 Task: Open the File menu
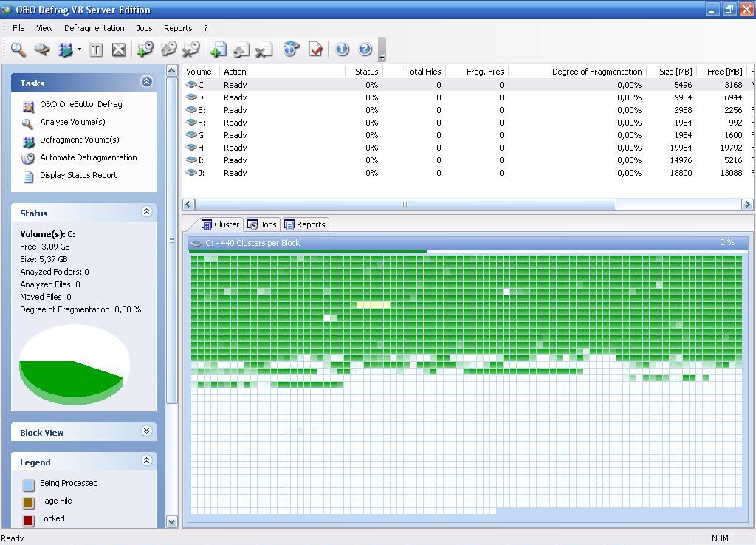click(x=18, y=29)
